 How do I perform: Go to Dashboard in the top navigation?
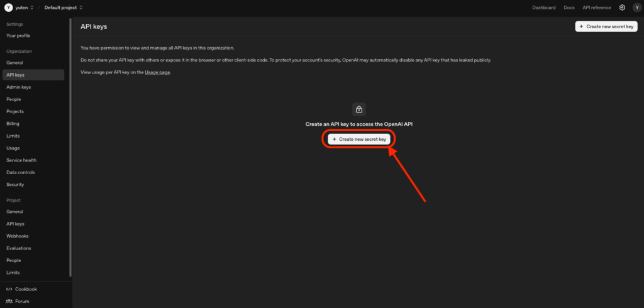click(544, 8)
